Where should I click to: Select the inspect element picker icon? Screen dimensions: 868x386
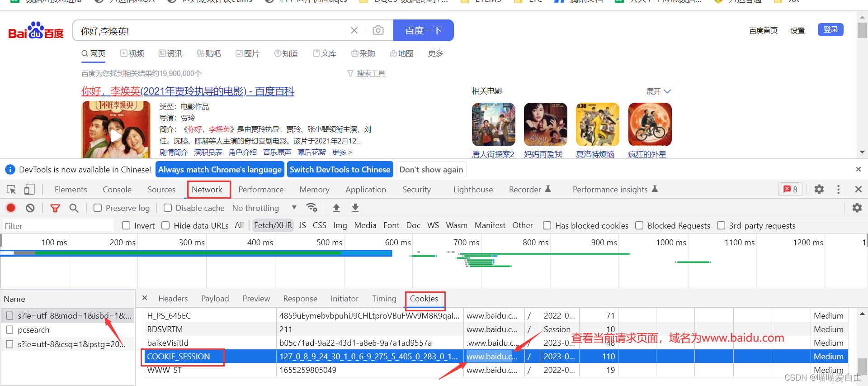[11, 189]
